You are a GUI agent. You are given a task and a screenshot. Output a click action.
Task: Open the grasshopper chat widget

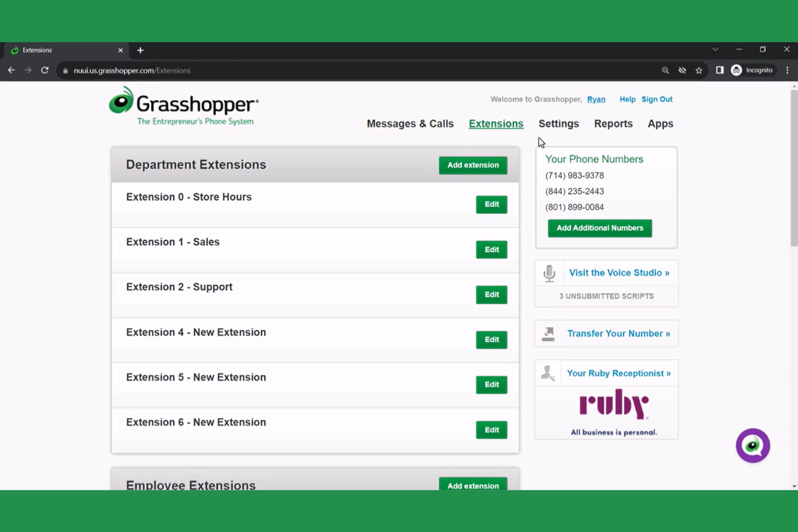point(753,446)
